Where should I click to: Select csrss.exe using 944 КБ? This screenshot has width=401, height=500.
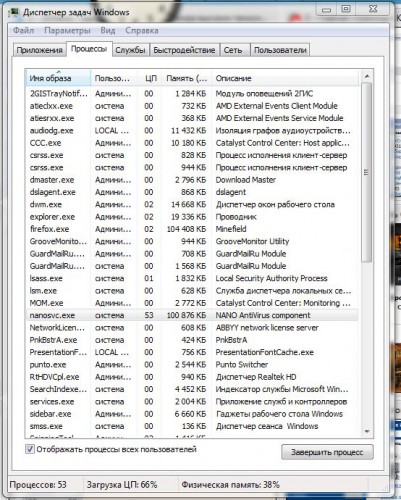192,168
